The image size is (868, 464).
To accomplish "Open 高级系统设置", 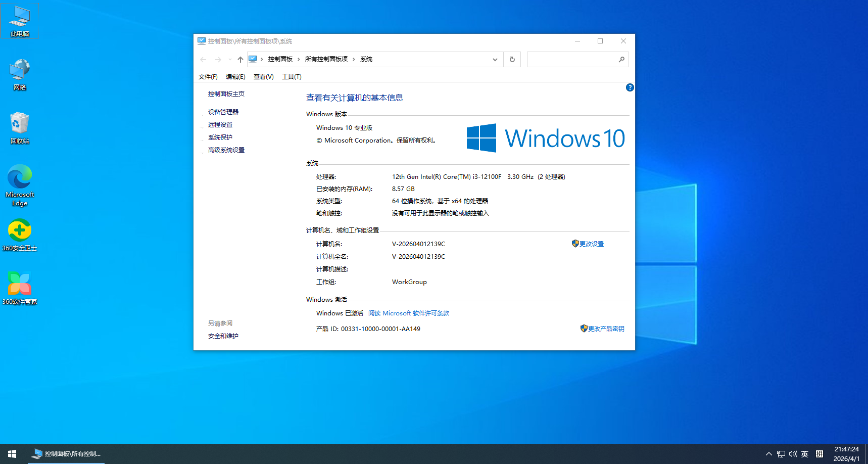I will tap(225, 150).
